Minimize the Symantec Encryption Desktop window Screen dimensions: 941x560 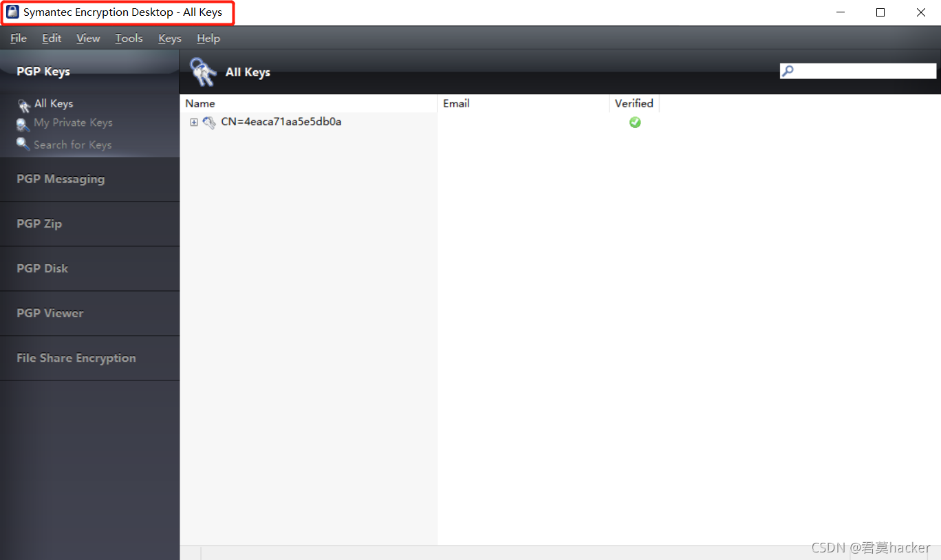[840, 12]
